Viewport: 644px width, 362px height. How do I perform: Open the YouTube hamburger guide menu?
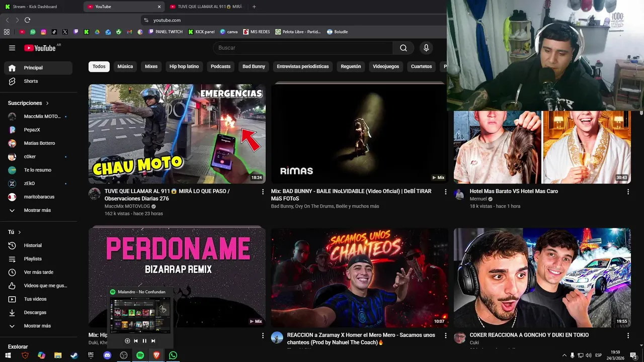pyautogui.click(x=12, y=48)
